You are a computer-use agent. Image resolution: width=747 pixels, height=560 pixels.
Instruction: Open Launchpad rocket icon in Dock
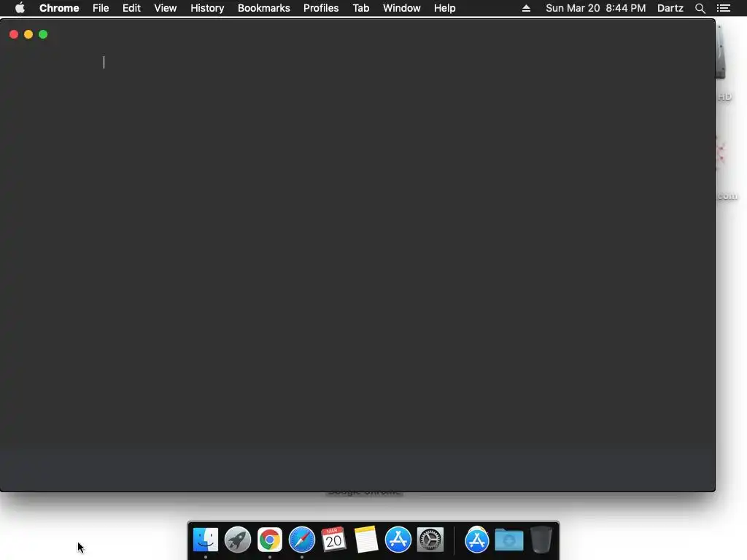pyautogui.click(x=238, y=540)
